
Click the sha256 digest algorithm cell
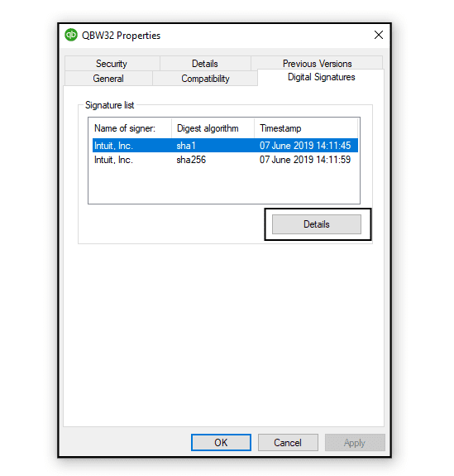pyautogui.click(x=191, y=160)
